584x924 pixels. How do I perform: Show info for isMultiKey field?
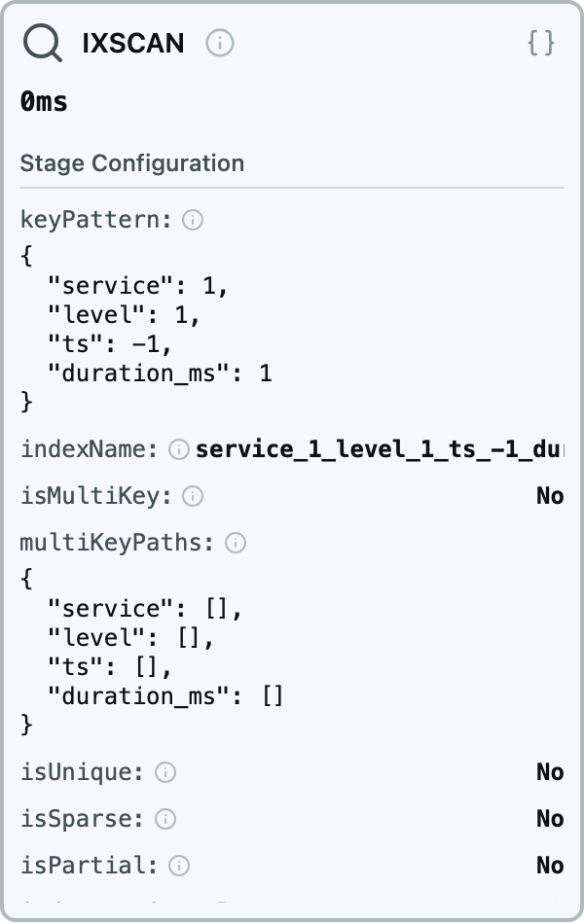click(193, 496)
